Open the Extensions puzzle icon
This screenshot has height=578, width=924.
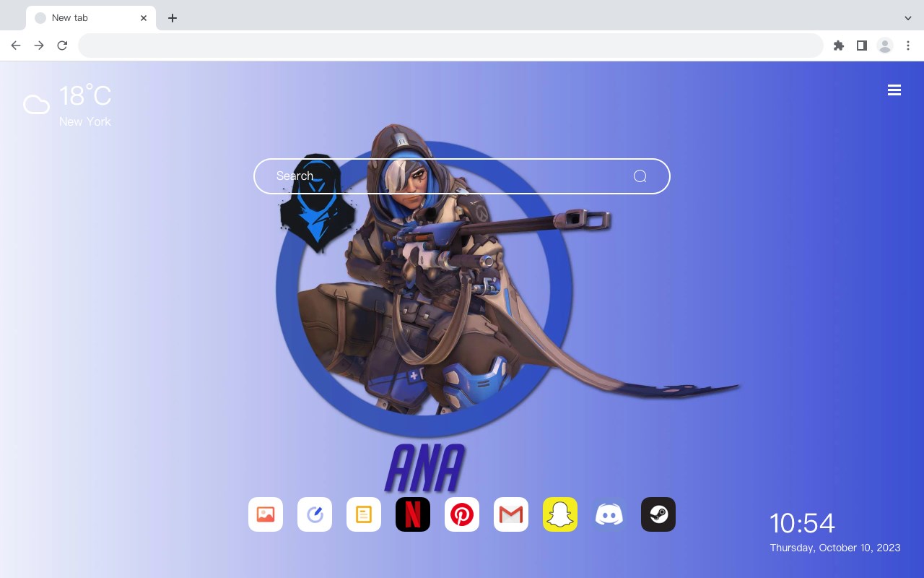pos(838,46)
